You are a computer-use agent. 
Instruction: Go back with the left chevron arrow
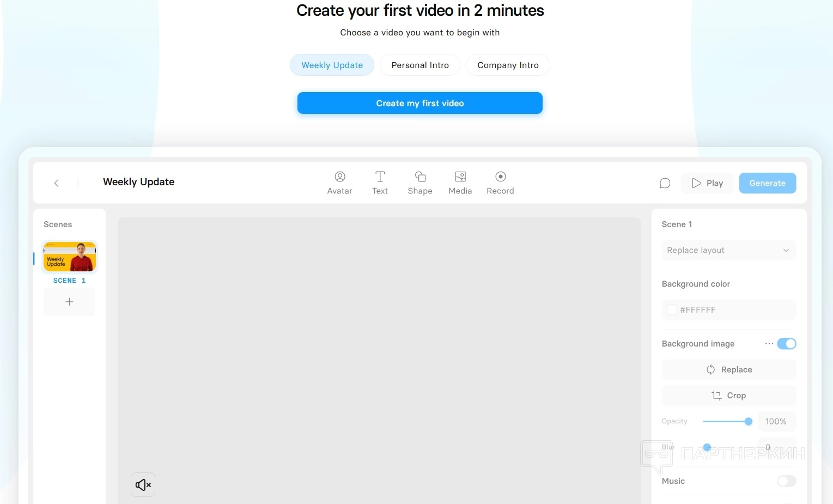pos(56,183)
